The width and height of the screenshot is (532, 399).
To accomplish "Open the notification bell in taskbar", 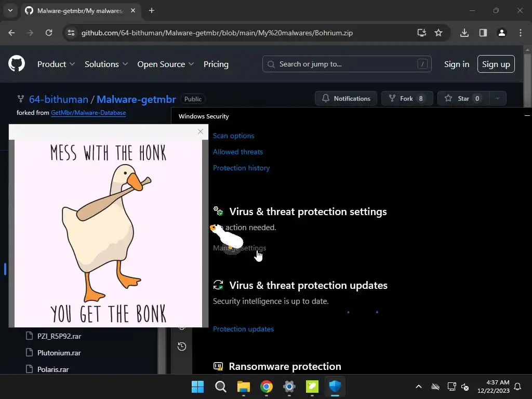I will pyautogui.click(x=518, y=387).
